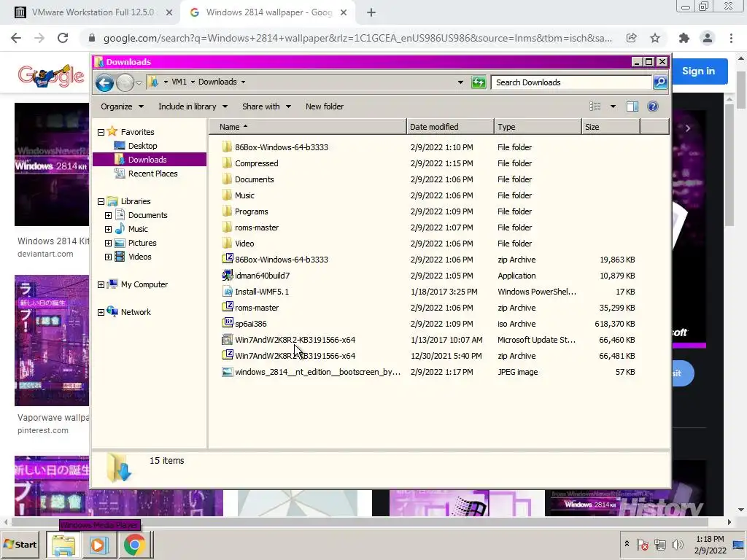Select the Compressed folder icon
The width and height of the screenshot is (747, 560).
(228, 163)
